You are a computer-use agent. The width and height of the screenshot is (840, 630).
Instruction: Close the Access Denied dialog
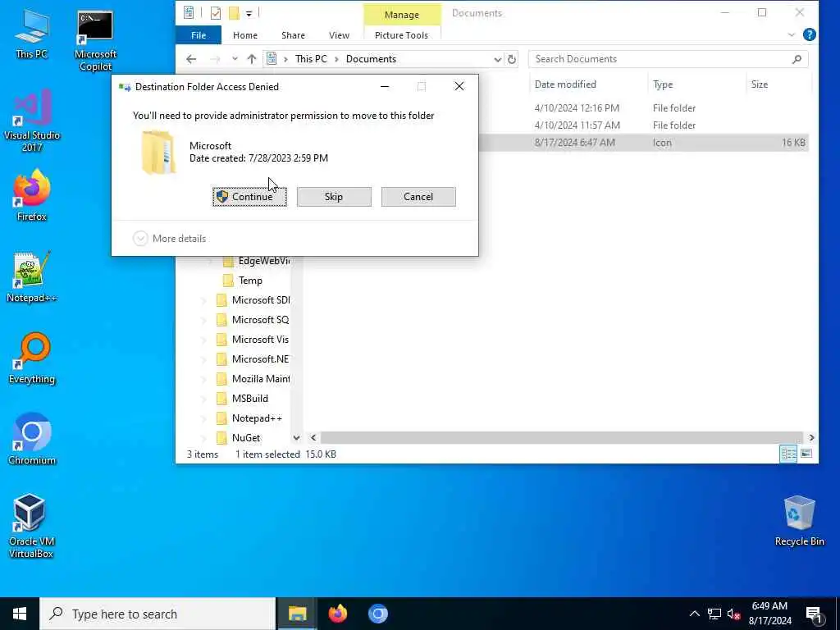point(459,86)
